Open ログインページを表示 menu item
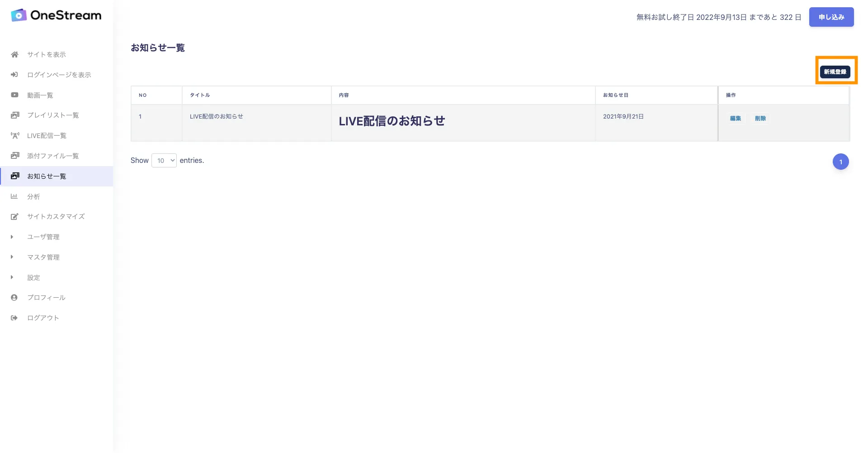Image resolution: width=868 pixels, height=453 pixels. point(59,75)
